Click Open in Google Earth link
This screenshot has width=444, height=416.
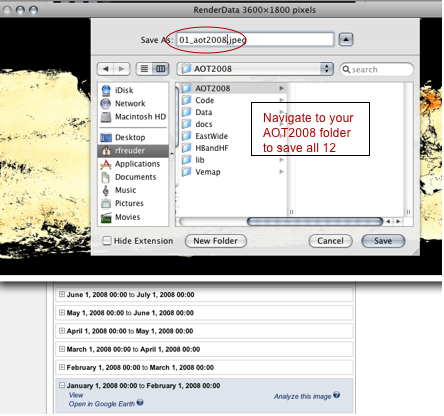click(102, 404)
